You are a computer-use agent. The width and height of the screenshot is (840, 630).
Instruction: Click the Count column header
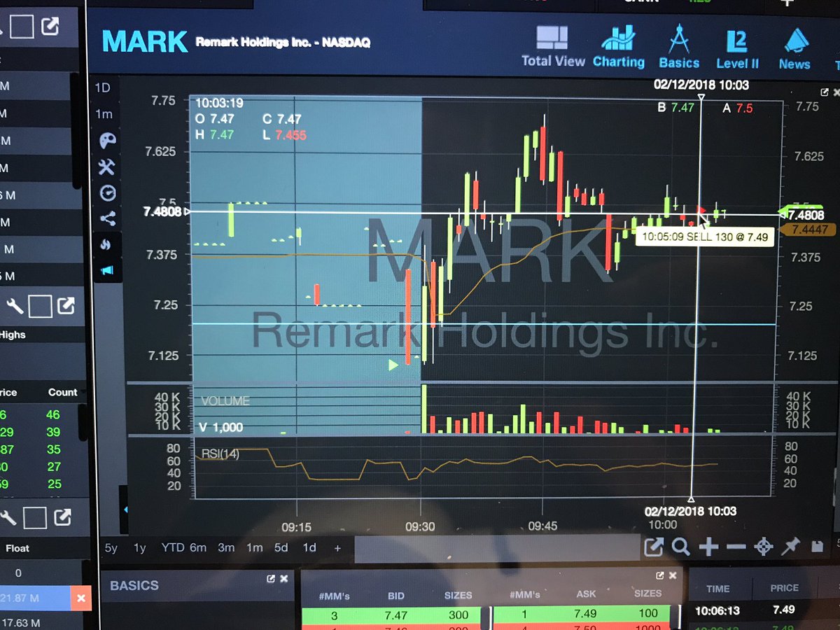coord(62,393)
